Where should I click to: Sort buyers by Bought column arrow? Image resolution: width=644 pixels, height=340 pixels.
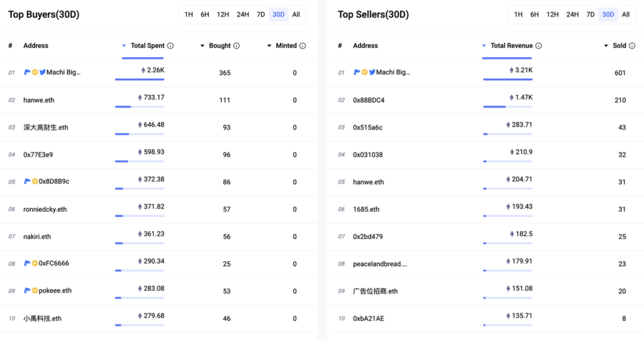pyautogui.click(x=203, y=46)
